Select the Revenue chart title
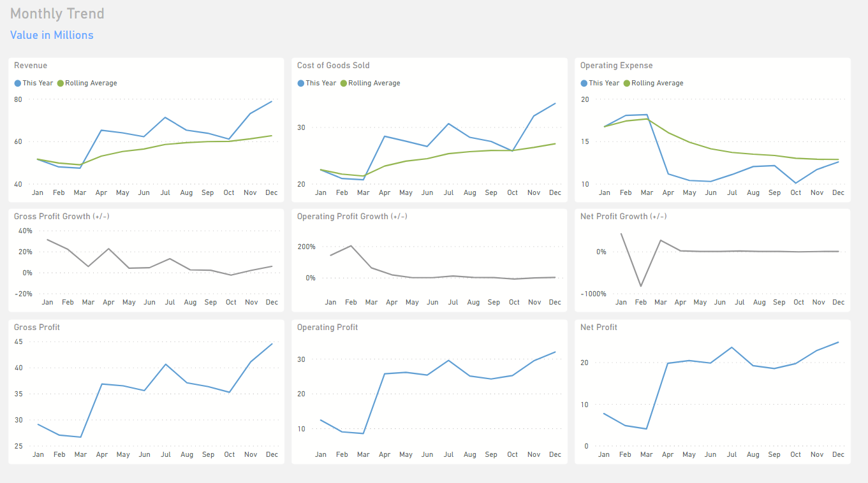The height and width of the screenshot is (483, 868). 31,66
